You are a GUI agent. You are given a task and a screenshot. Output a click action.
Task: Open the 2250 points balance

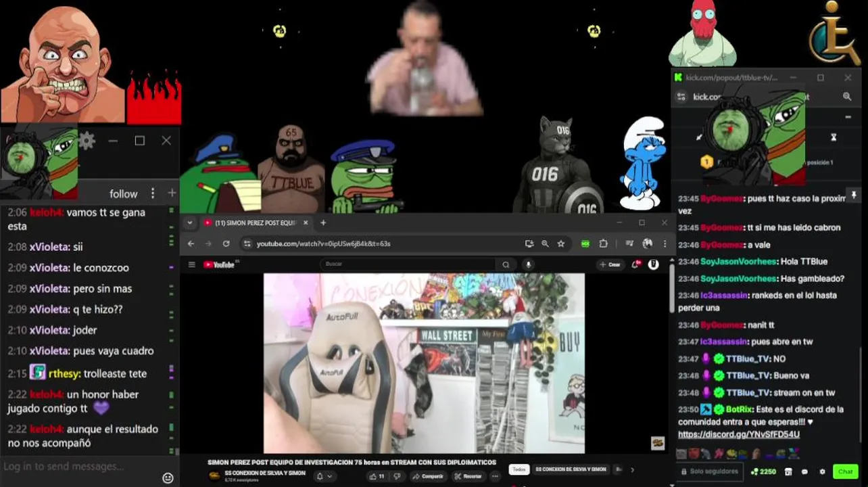[763, 471]
